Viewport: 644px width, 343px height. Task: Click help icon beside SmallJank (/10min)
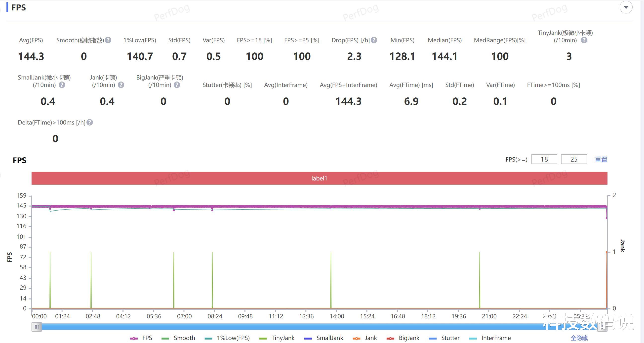click(x=62, y=85)
